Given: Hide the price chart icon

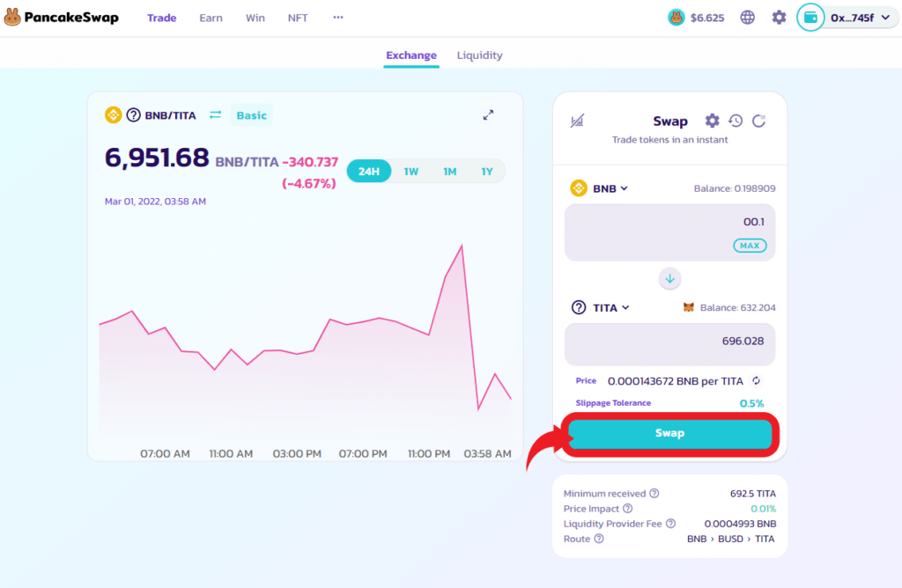Looking at the screenshot, I should (x=577, y=121).
